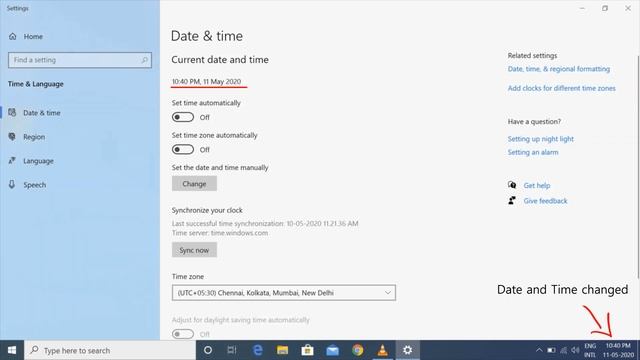Click Change to set date manually
This screenshot has height=360, width=640.
coord(194,184)
